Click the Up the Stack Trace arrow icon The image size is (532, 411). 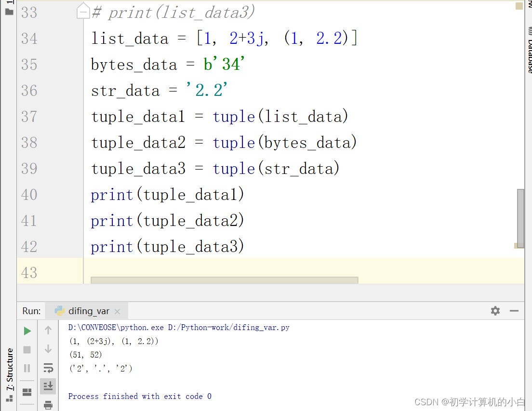(48, 331)
